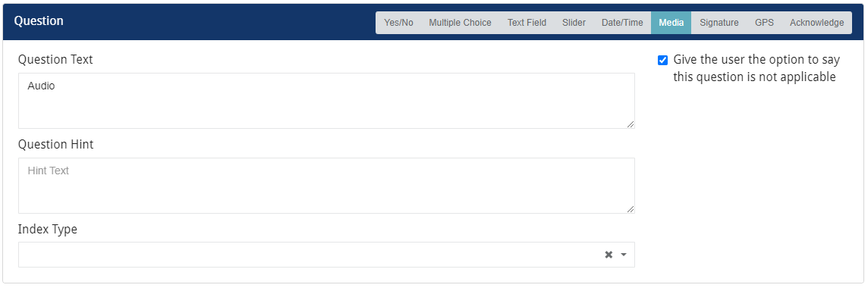Click into the Hint Text field

[326, 186]
